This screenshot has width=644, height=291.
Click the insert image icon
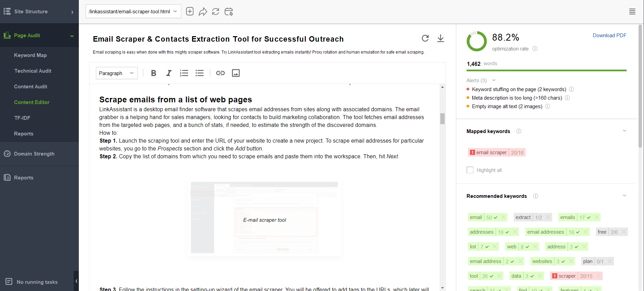236,73
